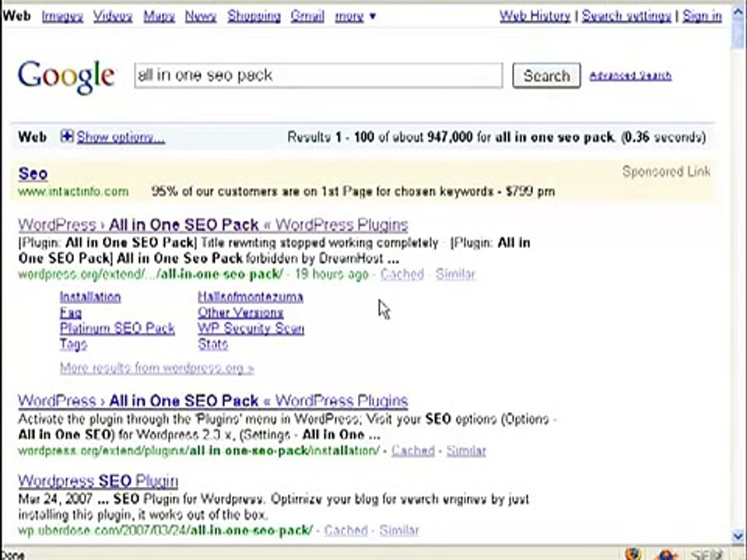The width and height of the screenshot is (747, 560).
Task: Open the more dropdown in top navigation
Action: (x=355, y=16)
